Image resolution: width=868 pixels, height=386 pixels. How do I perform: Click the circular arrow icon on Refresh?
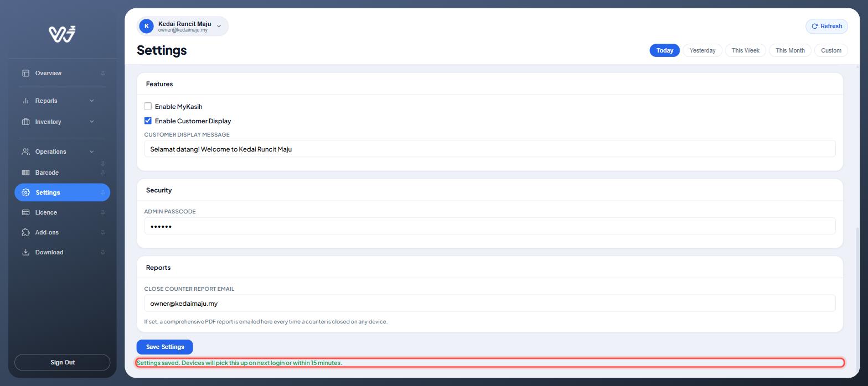tap(814, 26)
